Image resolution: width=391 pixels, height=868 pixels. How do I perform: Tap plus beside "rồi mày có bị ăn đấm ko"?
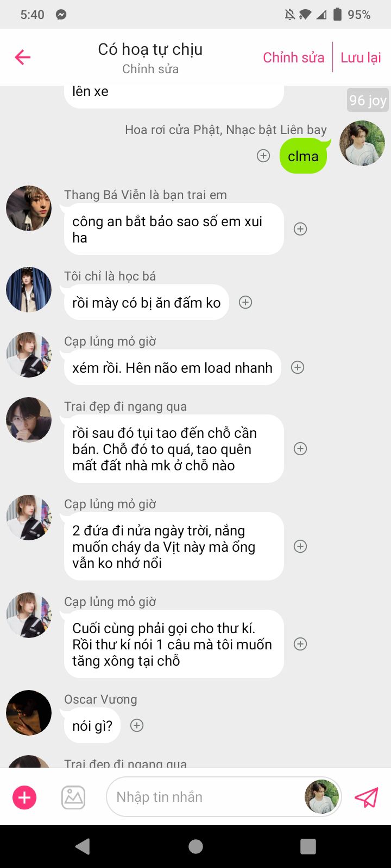(245, 302)
